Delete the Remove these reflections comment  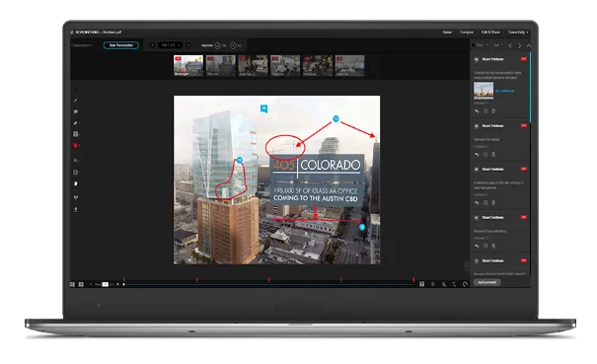point(493,247)
